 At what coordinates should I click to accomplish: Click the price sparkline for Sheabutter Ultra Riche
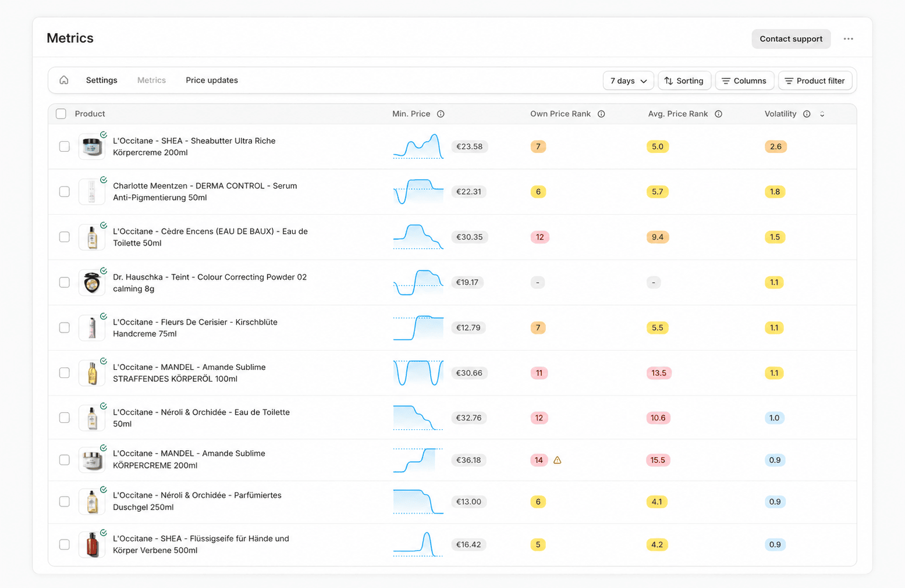coord(418,147)
